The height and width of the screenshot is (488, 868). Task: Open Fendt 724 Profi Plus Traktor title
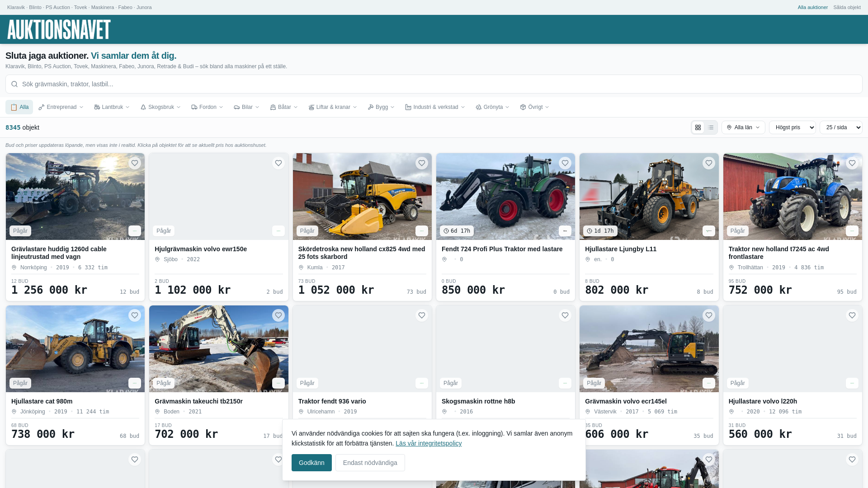click(x=502, y=249)
